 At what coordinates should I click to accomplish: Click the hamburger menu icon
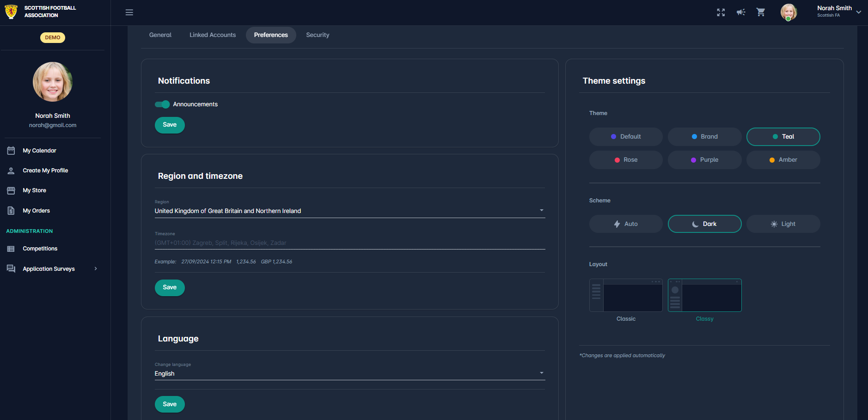(129, 12)
